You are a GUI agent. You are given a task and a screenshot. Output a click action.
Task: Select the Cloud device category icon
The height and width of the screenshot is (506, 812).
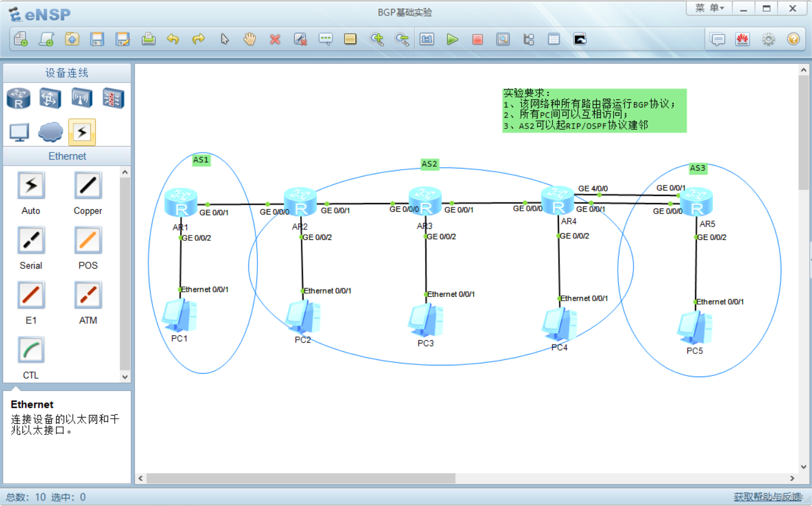click(50, 132)
